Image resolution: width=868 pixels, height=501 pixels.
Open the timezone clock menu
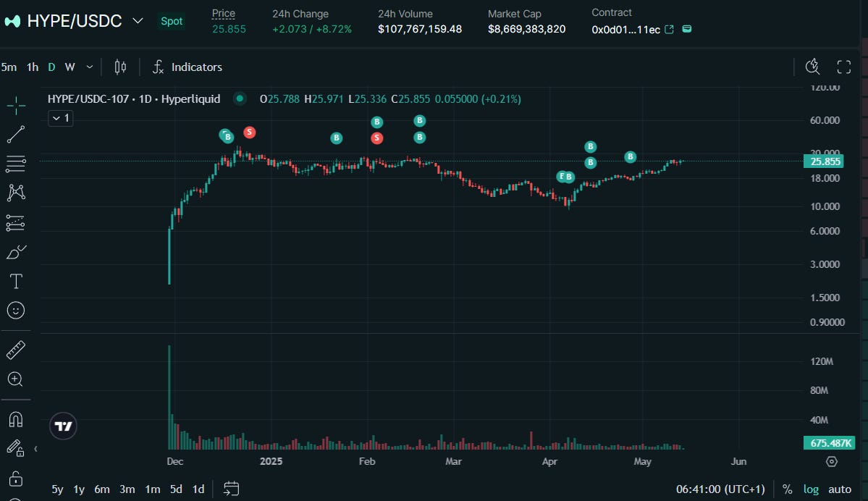pos(720,489)
